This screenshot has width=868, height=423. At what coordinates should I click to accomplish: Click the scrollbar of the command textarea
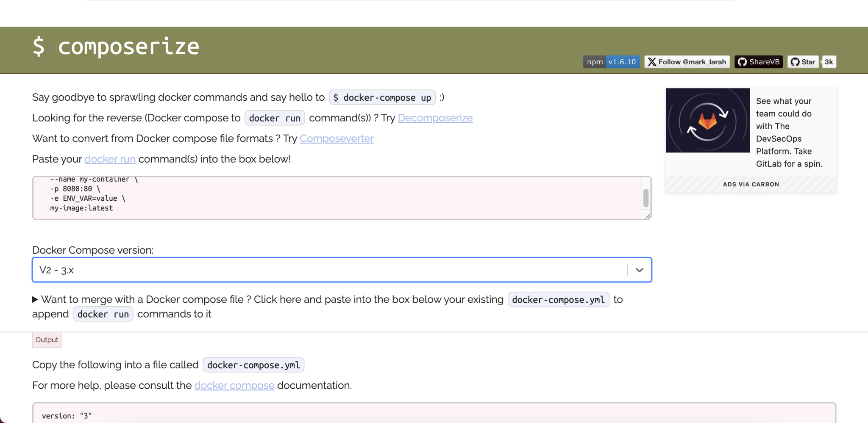tap(645, 198)
